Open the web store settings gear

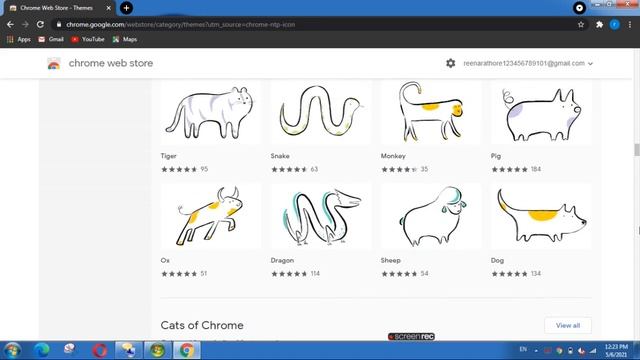451,63
